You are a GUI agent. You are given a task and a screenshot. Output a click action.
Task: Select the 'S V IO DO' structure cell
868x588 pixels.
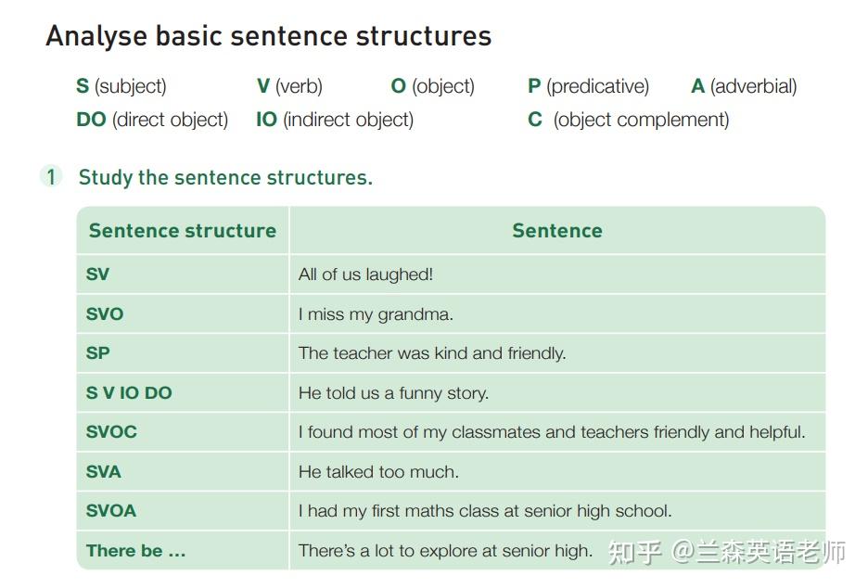point(129,393)
